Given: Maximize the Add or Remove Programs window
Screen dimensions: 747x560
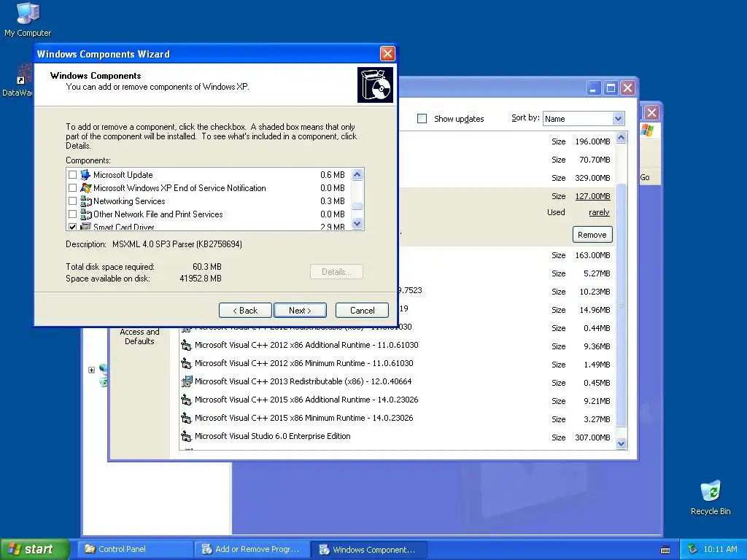Looking at the screenshot, I should click(611, 88).
